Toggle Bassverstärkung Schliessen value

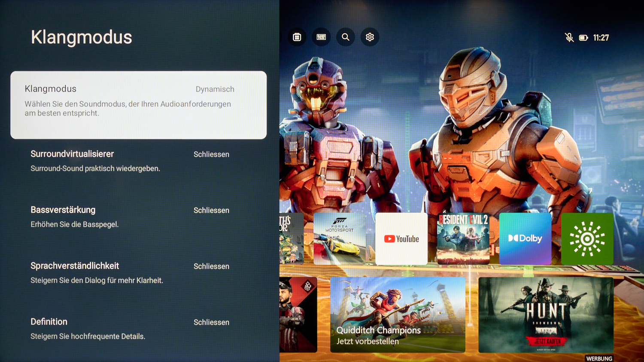click(211, 211)
